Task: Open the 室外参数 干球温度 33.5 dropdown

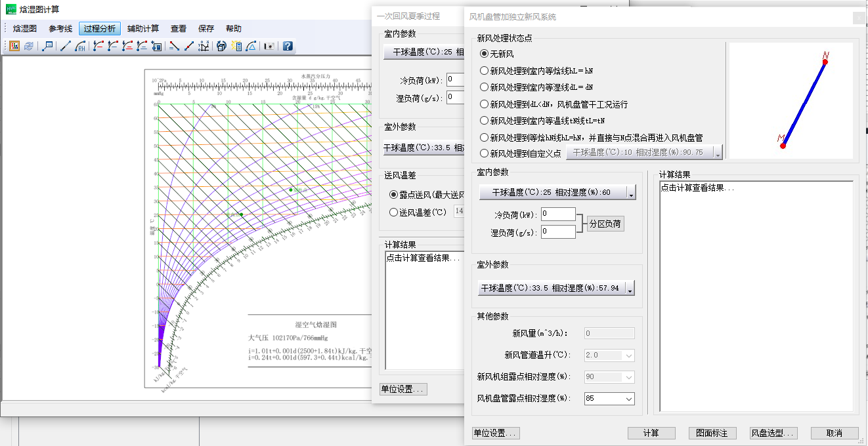Action: (x=630, y=289)
